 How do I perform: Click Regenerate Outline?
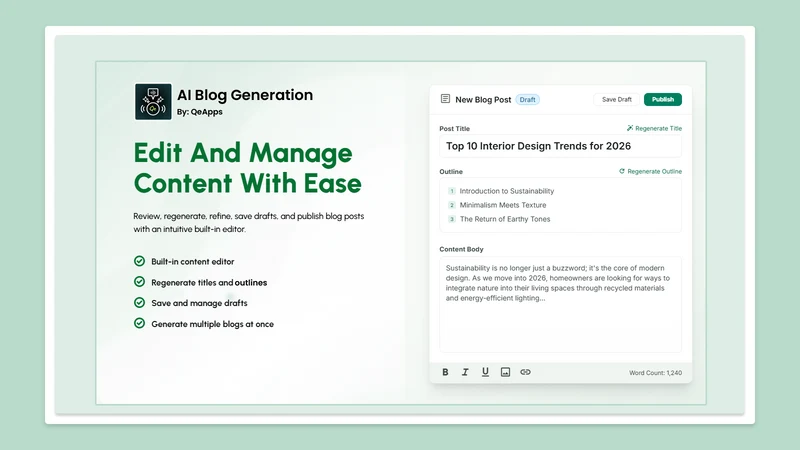coord(651,171)
